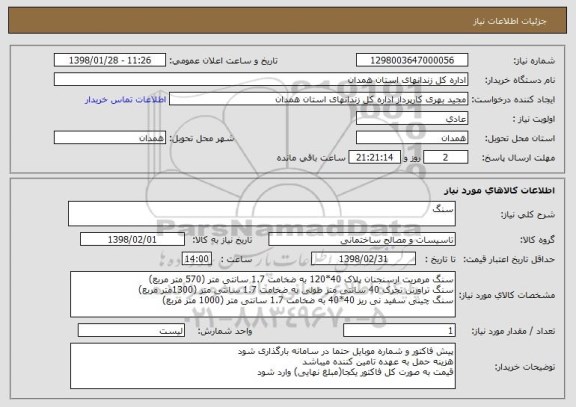Click the مشخصات کالای مورد نیاز label
576x407 pixels.
click(x=507, y=295)
